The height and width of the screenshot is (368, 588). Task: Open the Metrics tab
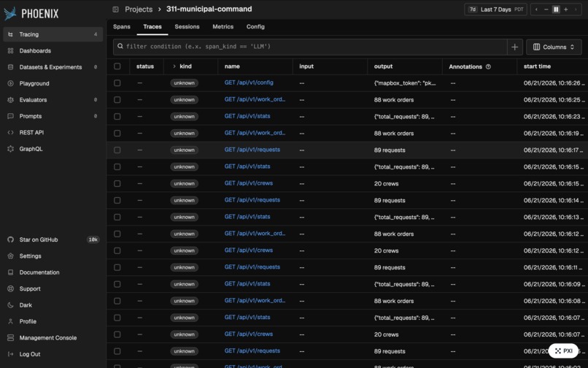tap(223, 27)
